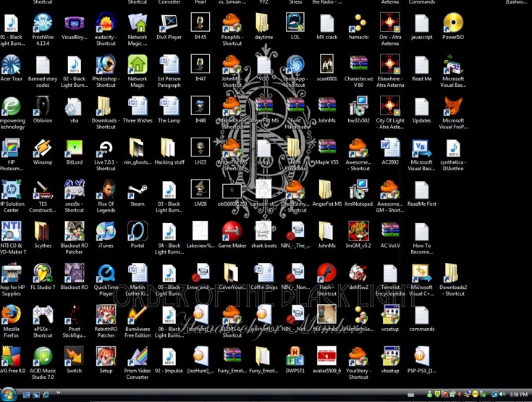Open the audacity shortcut icon
This screenshot has height=402, width=532.
tap(106, 23)
